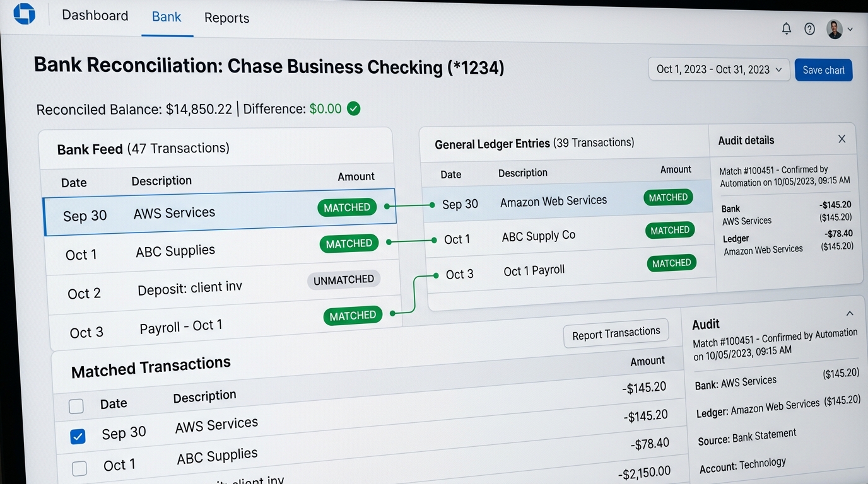Switch to the Reports tab
This screenshot has width=868, height=484.
coord(226,18)
